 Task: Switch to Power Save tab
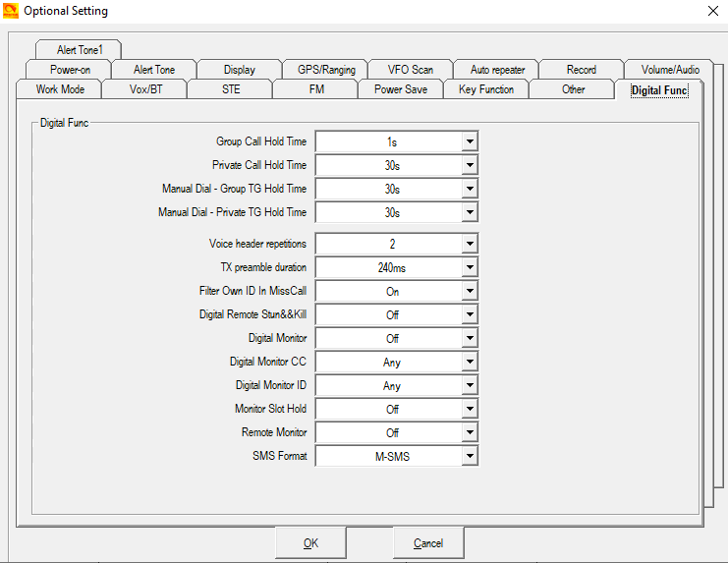point(401,89)
